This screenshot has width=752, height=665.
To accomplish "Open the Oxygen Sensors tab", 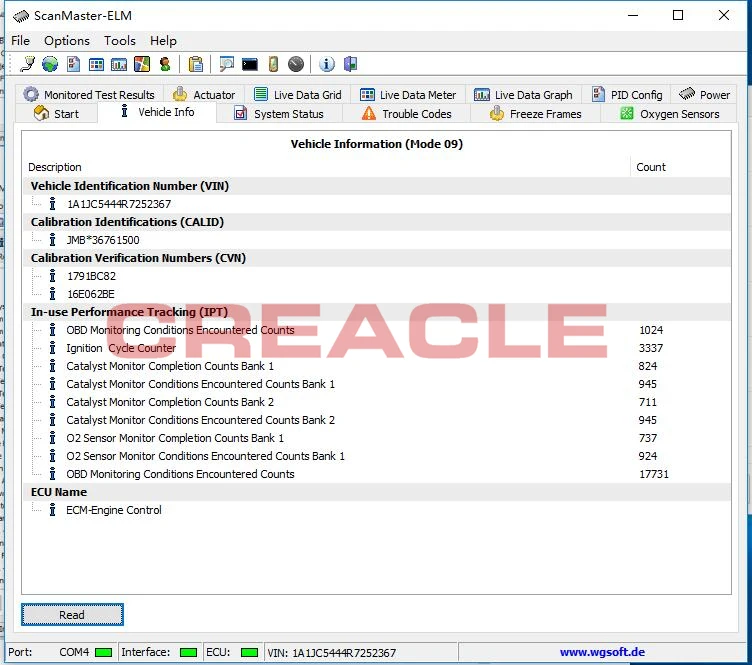I will (x=670, y=114).
